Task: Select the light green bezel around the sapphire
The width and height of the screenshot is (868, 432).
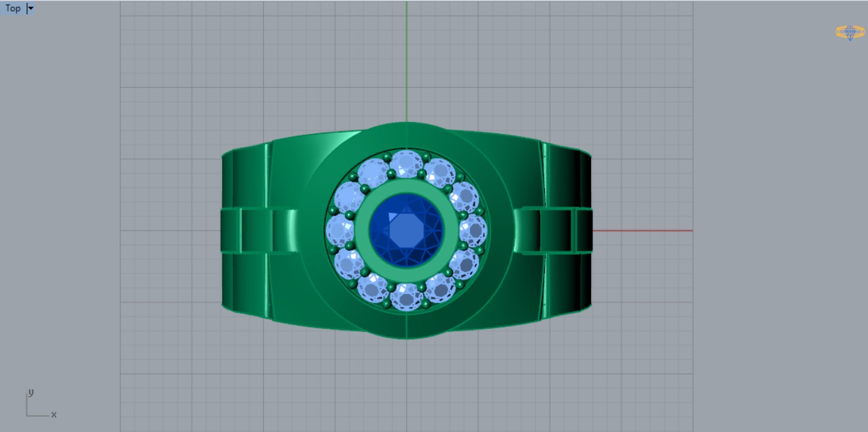Action: [406, 186]
